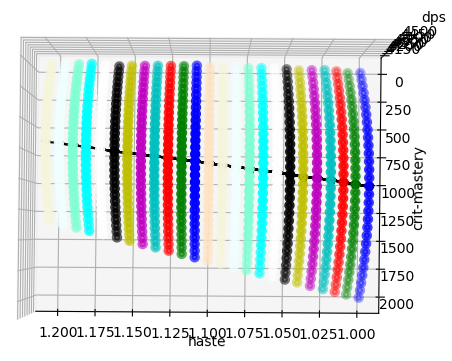Click the 500 crit-mastery tick label
452x361 pixels.
coord(398,138)
